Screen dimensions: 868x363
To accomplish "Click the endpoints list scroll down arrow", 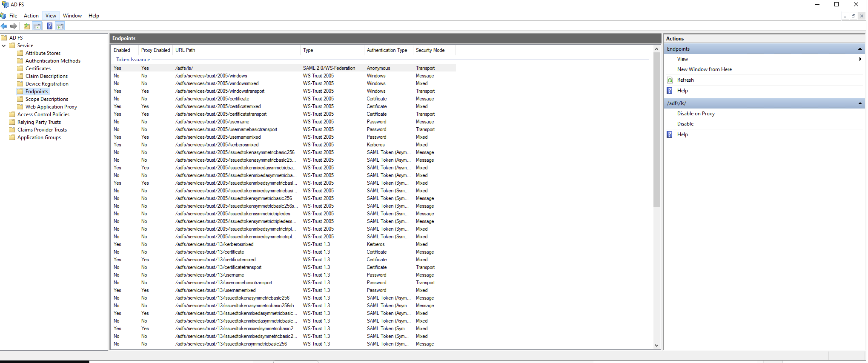I will [656, 346].
